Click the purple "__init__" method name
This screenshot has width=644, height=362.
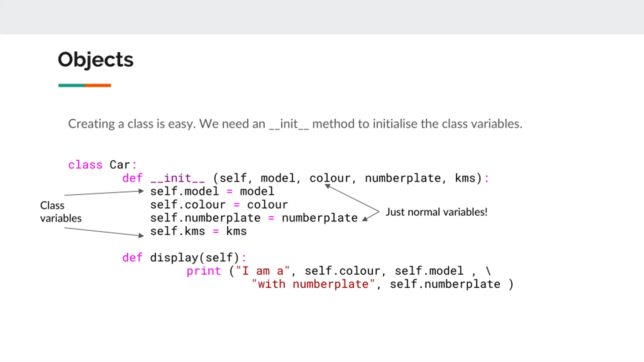click(178, 178)
